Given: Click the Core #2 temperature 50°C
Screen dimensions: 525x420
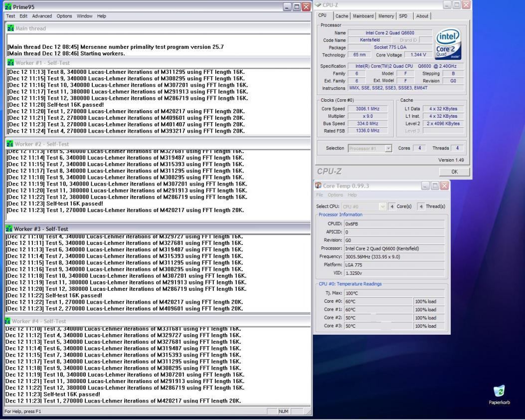Looking at the screenshot, I should pos(378,318).
